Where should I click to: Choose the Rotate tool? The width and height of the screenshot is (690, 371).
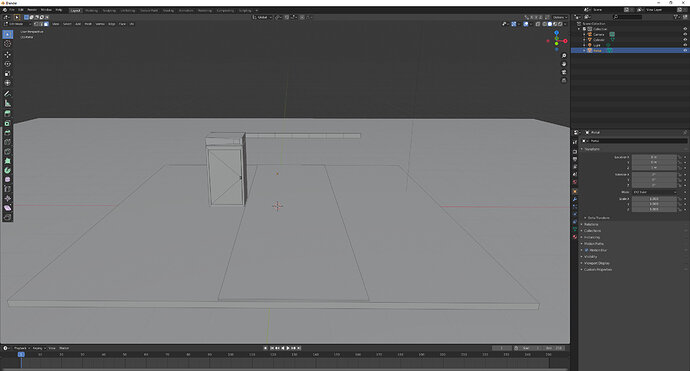click(7, 64)
